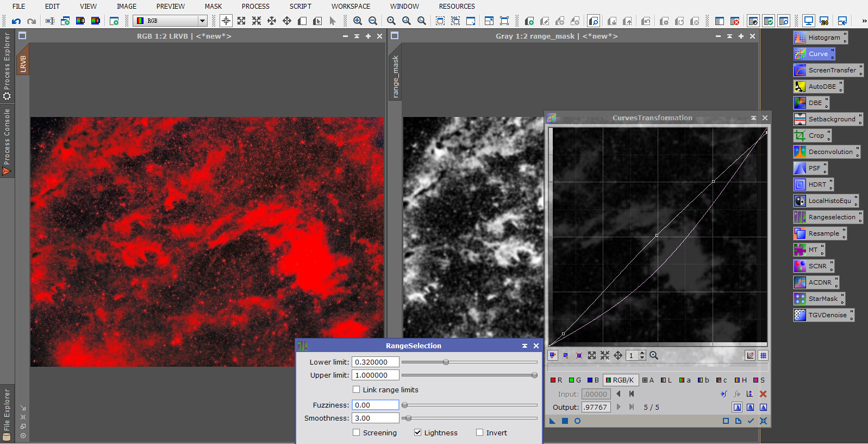Viewport: 868px width, 444px height.
Task: Enable the Link range limits checkbox
Action: click(x=357, y=390)
